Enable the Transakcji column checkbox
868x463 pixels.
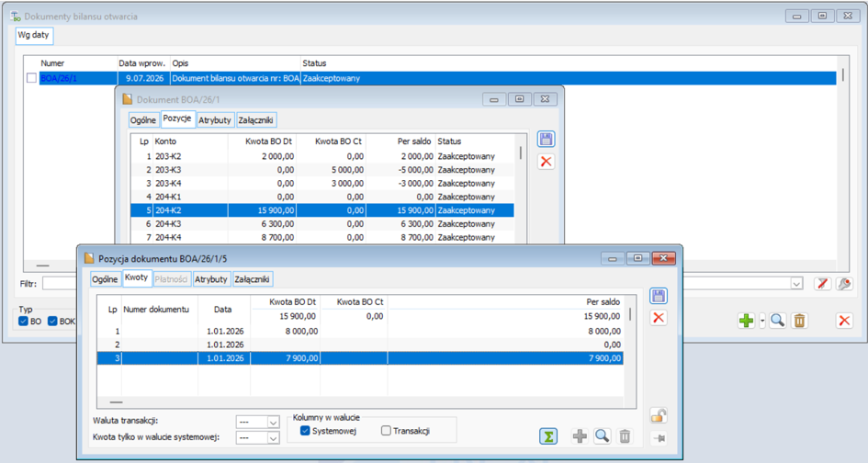tap(386, 430)
